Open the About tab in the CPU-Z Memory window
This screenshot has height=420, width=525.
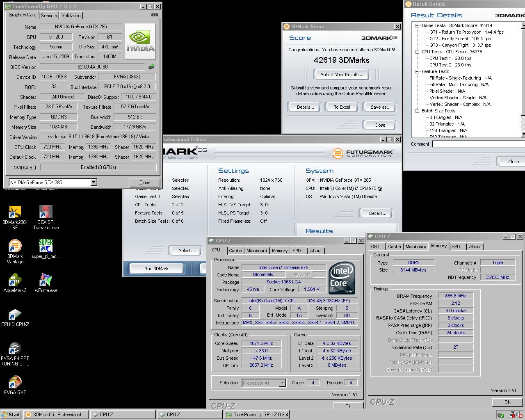click(475, 247)
